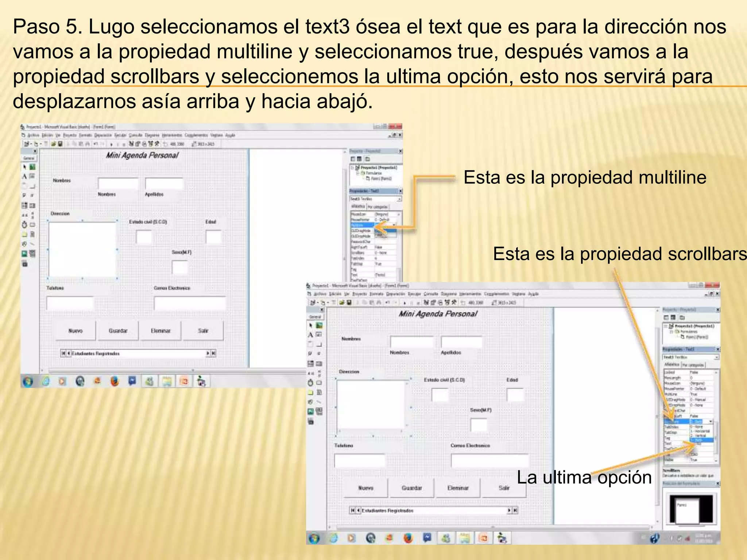Show Toolbox icon in lower VB toolbar

tap(453, 303)
